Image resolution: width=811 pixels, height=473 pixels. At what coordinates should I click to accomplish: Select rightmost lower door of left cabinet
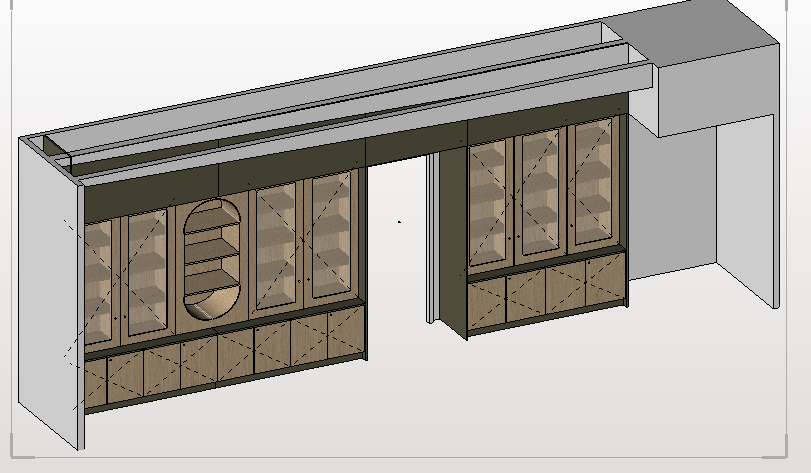point(345,333)
